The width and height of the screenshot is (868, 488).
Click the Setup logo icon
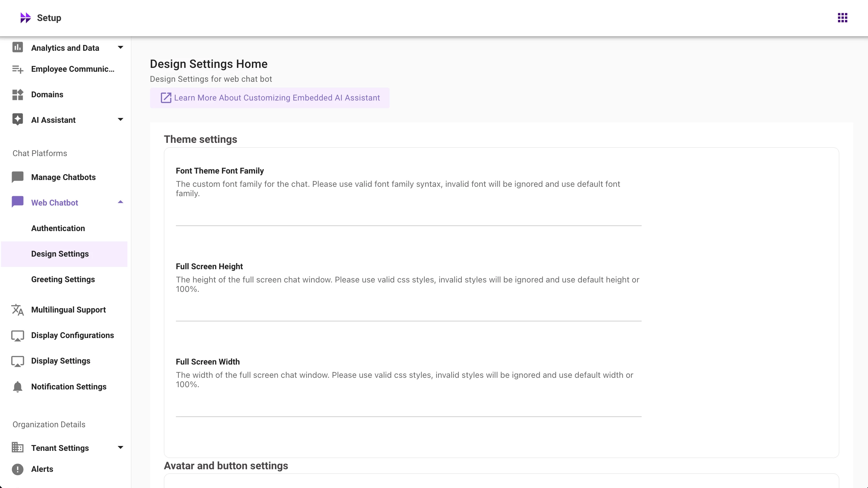25,17
